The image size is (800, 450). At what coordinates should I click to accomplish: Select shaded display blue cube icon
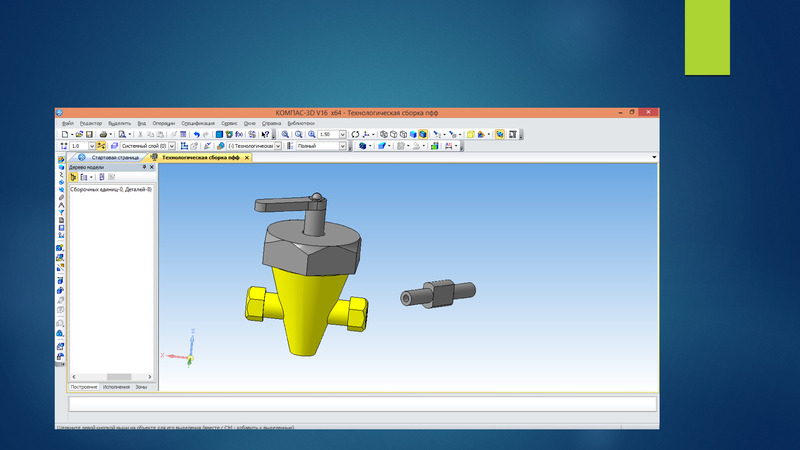click(413, 134)
